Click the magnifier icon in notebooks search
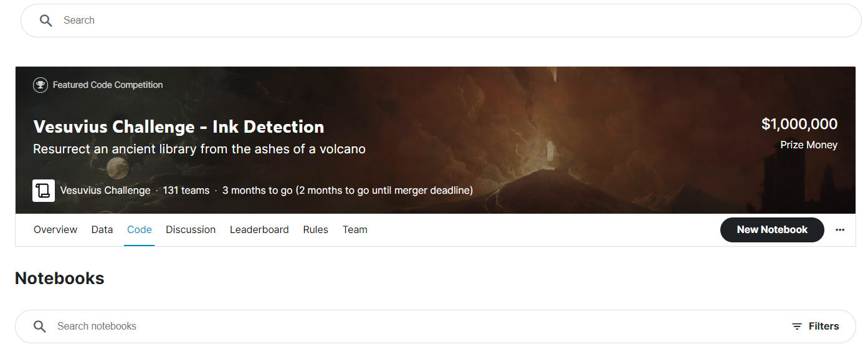868x357 pixels. pyautogui.click(x=40, y=326)
